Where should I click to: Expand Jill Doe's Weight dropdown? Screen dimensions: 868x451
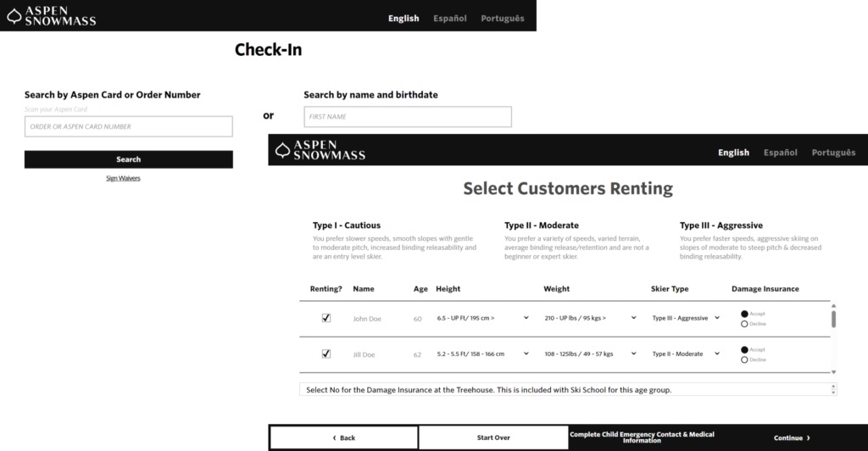pyautogui.click(x=590, y=354)
